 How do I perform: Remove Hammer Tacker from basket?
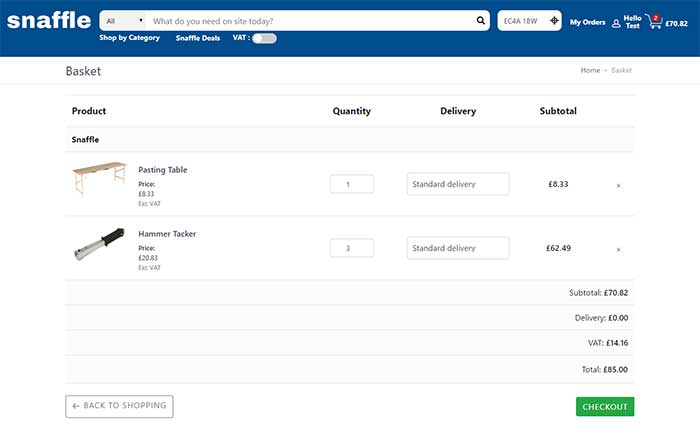(618, 250)
